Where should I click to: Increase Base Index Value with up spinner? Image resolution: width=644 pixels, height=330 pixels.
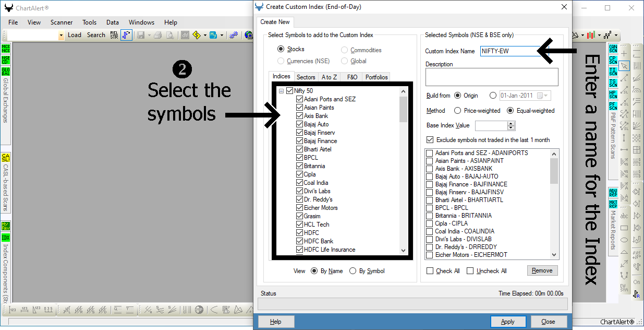pos(511,123)
